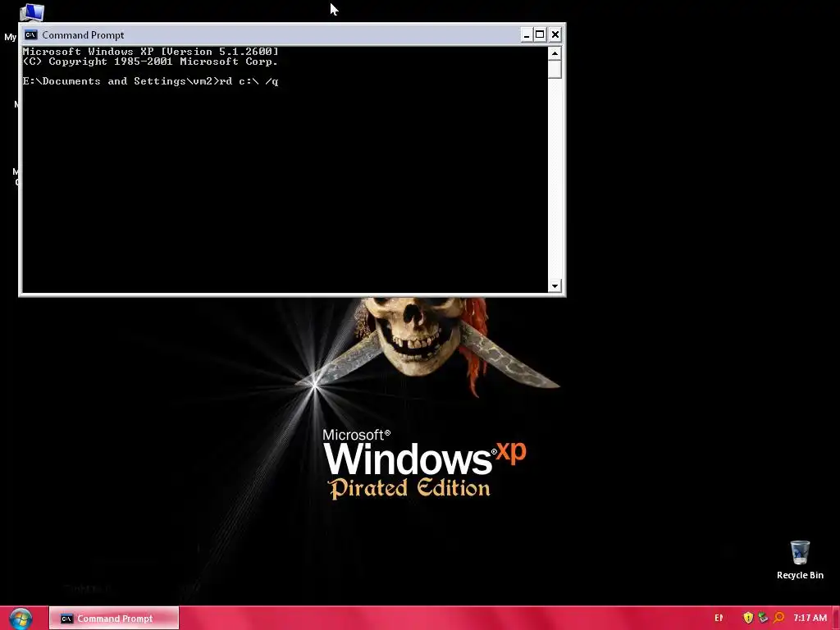
Task: Click the Command Prompt taskbar button
Action: click(114, 619)
